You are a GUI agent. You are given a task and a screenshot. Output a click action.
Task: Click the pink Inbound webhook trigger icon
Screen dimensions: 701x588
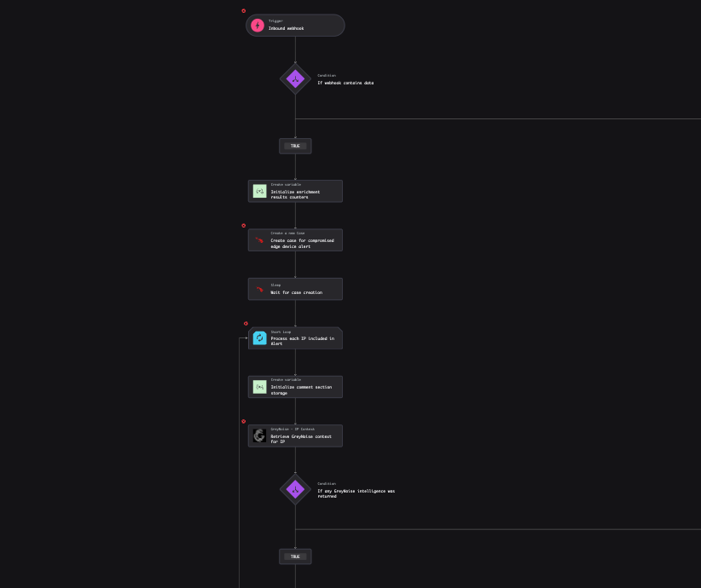(258, 26)
